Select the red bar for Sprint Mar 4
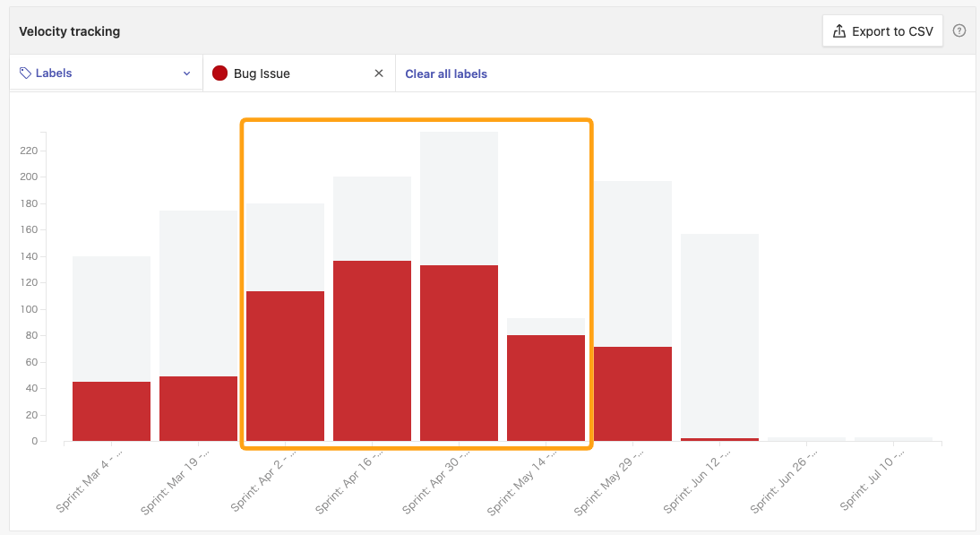The image size is (980, 535). point(111,411)
